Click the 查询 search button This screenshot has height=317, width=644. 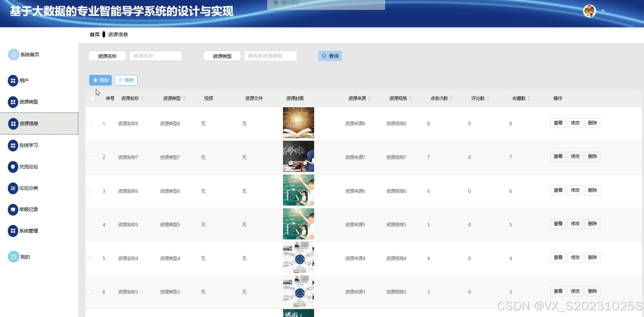[x=330, y=56]
